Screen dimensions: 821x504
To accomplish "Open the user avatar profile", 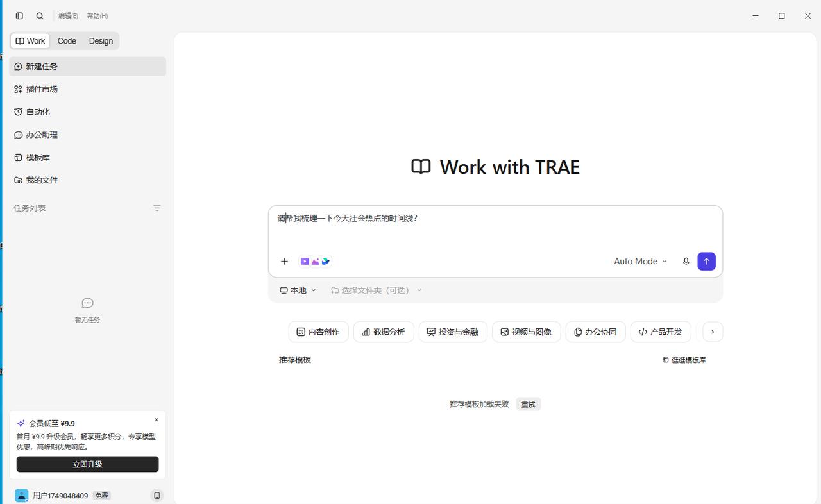I will tap(22, 496).
